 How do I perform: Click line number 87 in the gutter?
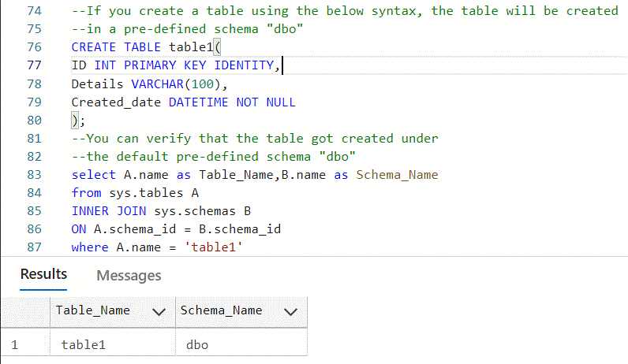click(x=35, y=247)
